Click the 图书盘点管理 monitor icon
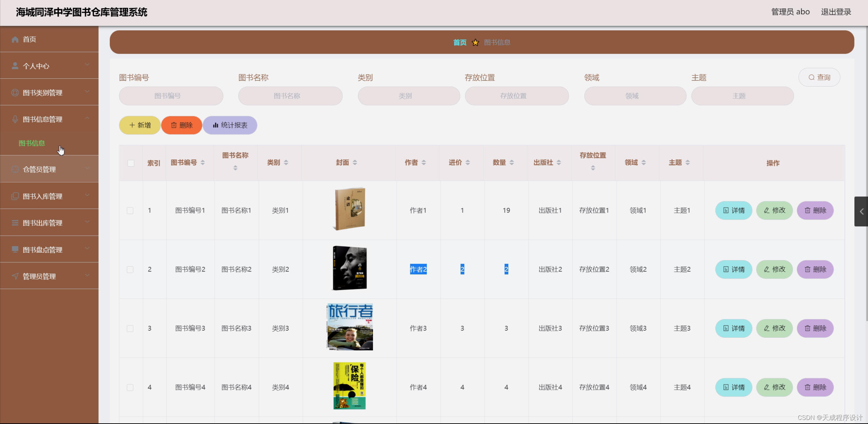The height and width of the screenshot is (424, 868). tap(15, 250)
